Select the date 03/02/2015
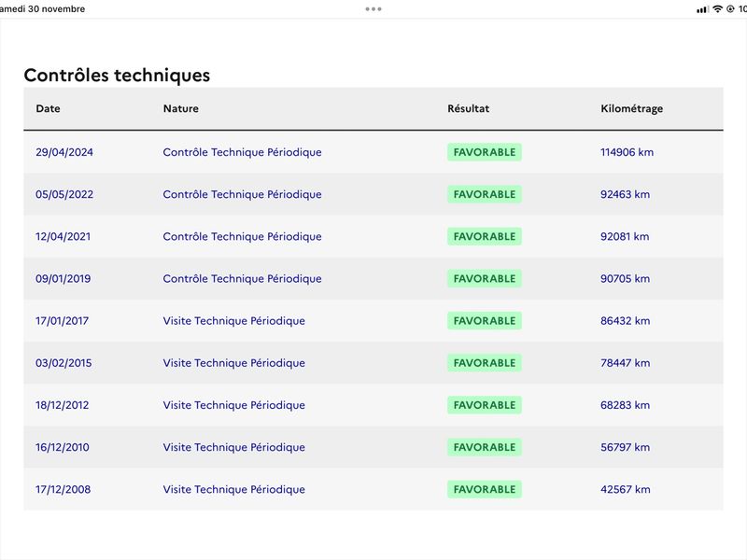This screenshot has width=747, height=560. [63, 363]
